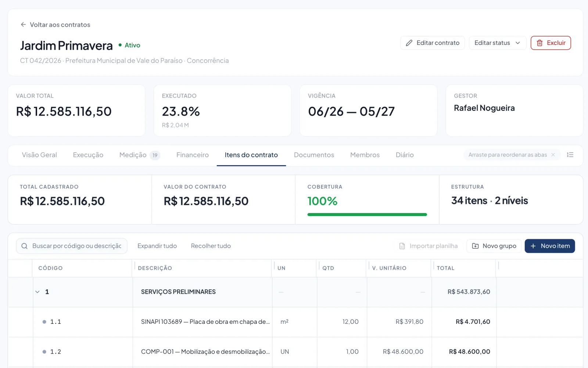Viewport: 588px width, 368px height.
Task: Click the back arrow icon near Voltar aos contratos
Action: [23, 25]
